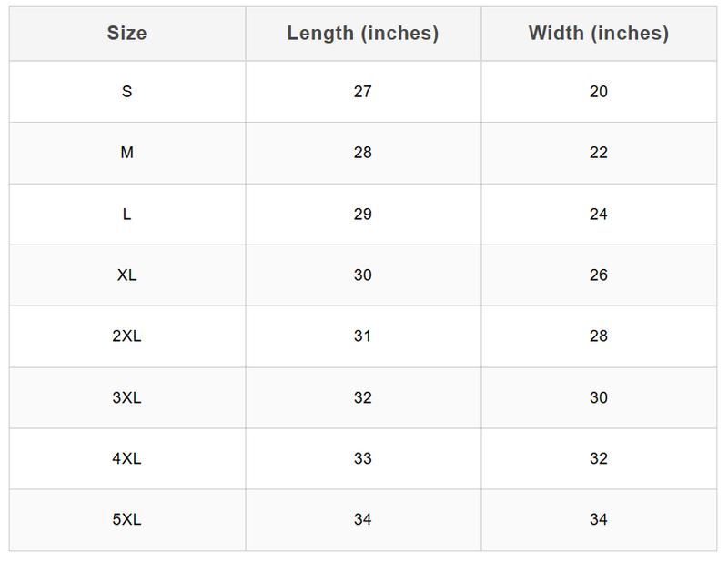
Task: Select the M size cell
Action: [x=126, y=153]
